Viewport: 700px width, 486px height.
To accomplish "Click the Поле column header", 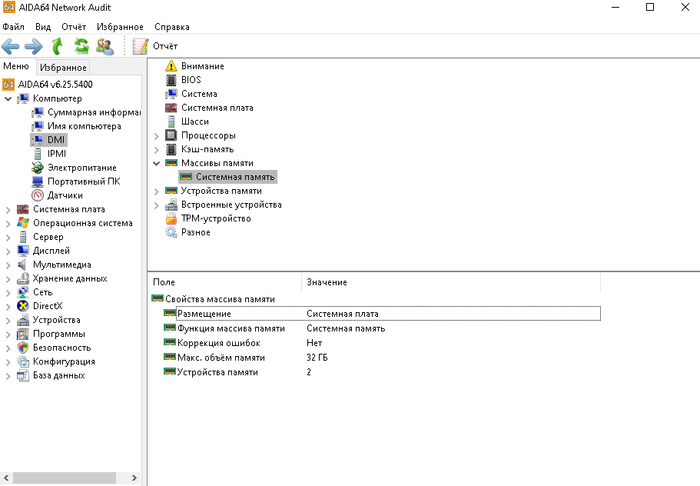I will 225,282.
